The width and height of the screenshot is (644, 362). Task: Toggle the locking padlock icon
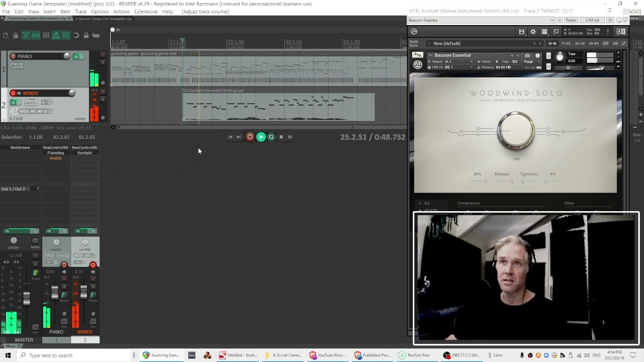86,35
